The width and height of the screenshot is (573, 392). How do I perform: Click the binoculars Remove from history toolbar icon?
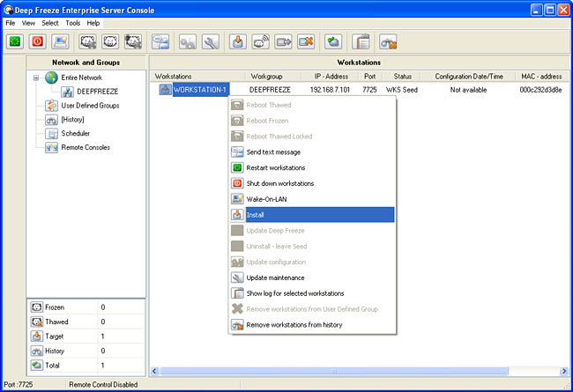388,41
